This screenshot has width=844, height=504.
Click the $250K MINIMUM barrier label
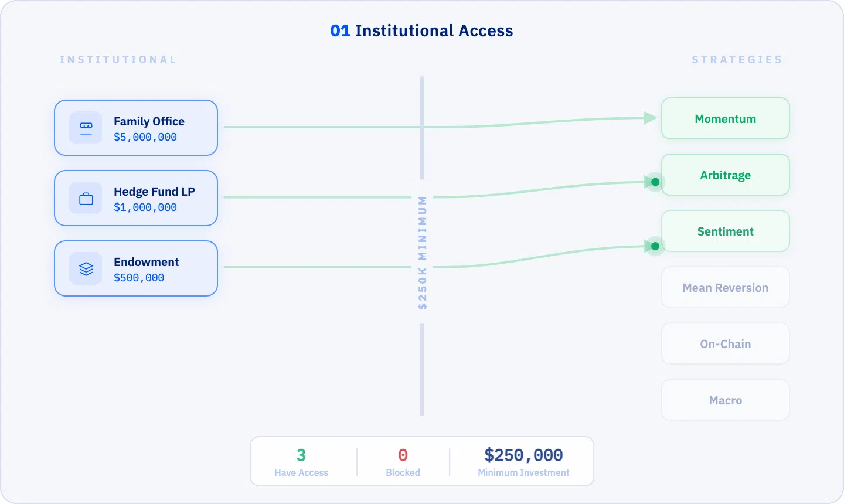coord(423,252)
